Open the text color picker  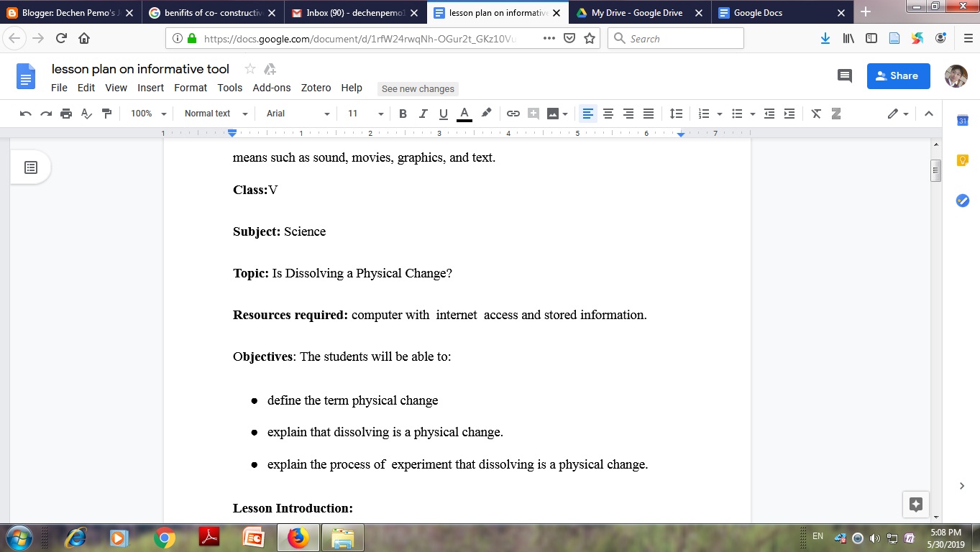(464, 113)
